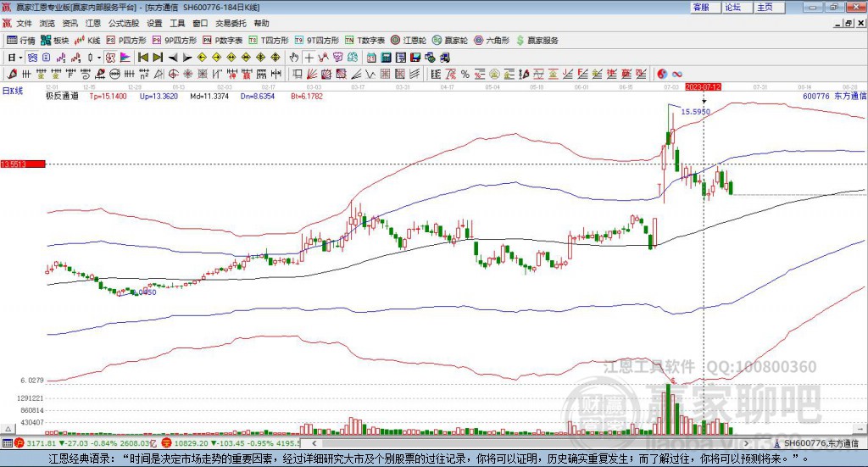Viewport: 868px width, 467px height.
Task: Jump to last bar with green skip-forward icon
Action: pos(158,58)
